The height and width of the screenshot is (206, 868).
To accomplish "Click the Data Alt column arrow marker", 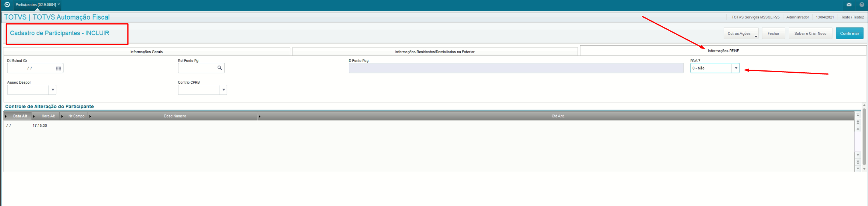I will [6, 116].
